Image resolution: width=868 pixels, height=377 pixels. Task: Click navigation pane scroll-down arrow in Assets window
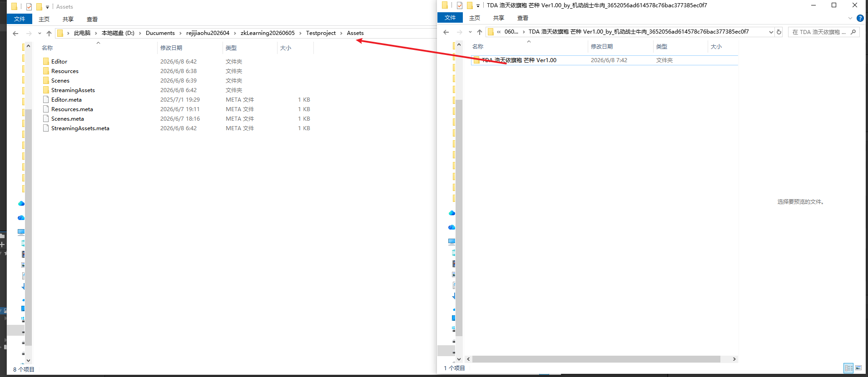point(28,361)
